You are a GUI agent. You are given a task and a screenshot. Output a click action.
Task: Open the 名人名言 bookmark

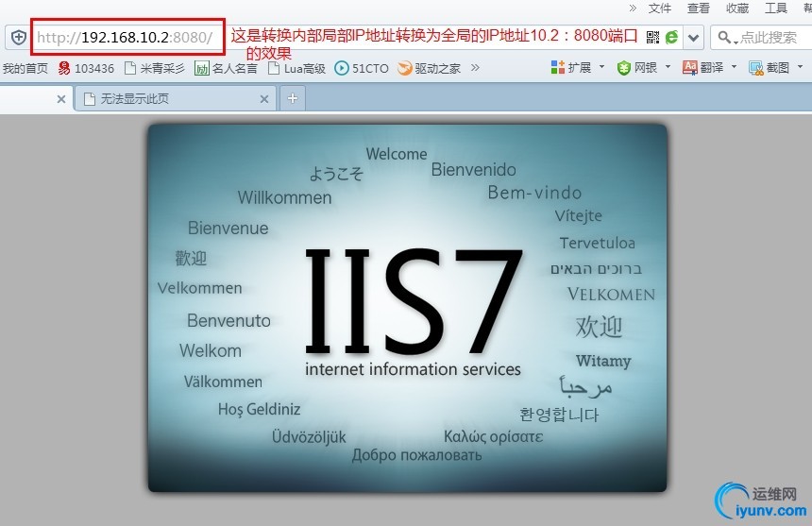226,68
